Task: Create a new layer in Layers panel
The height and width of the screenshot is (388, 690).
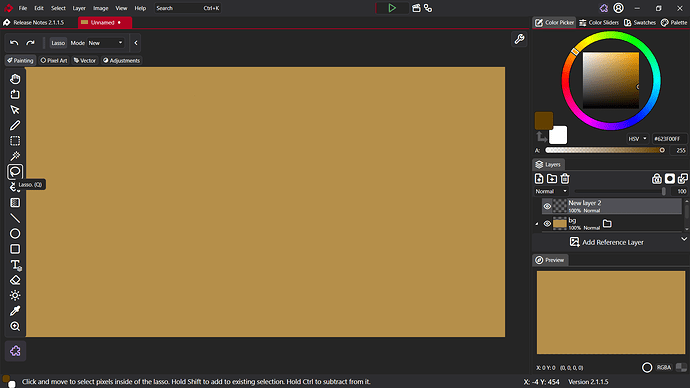Action: coord(539,179)
